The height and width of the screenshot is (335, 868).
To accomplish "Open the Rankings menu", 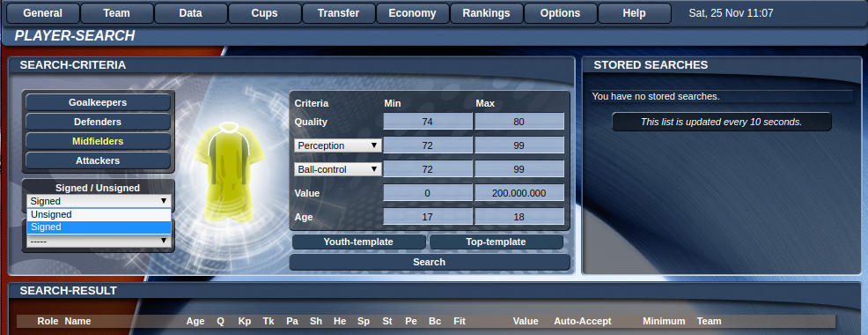I will click(486, 13).
